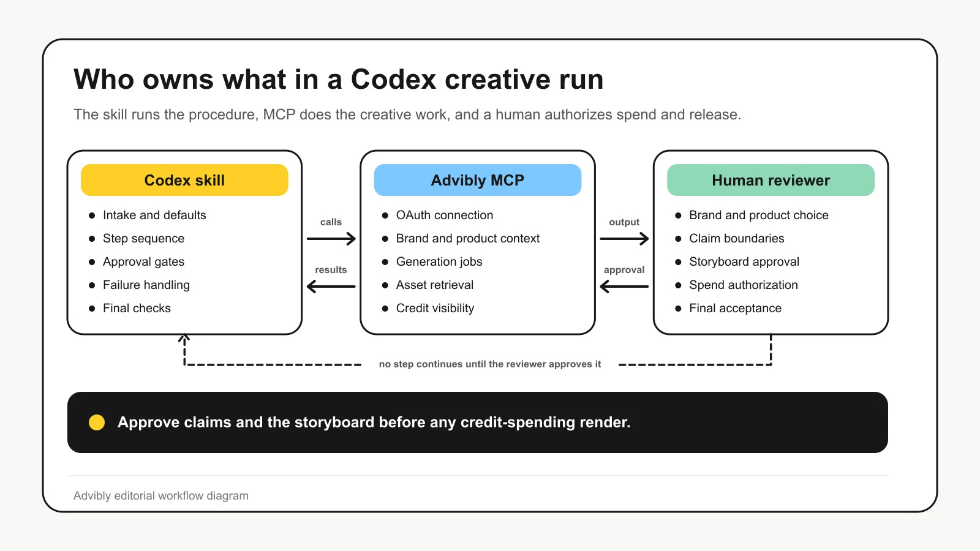Click the 'approval' arrow label
The image size is (980, 551).
pos(624,270)
